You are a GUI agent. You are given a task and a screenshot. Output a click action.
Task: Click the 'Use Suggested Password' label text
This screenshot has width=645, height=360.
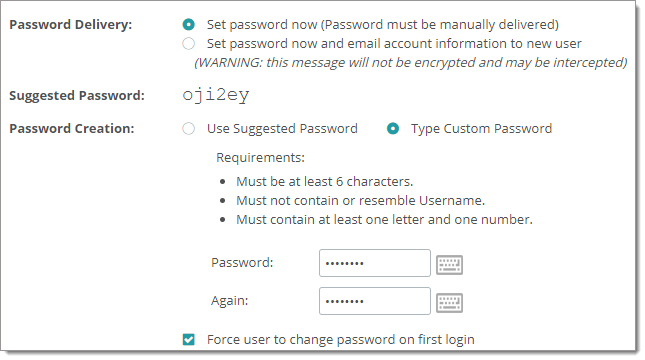coord(282,129)
